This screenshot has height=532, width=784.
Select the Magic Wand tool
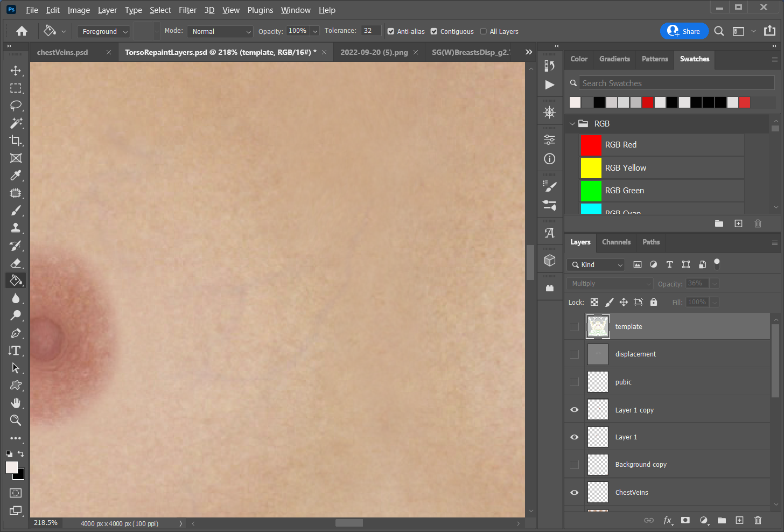click(x=16, y=123)
